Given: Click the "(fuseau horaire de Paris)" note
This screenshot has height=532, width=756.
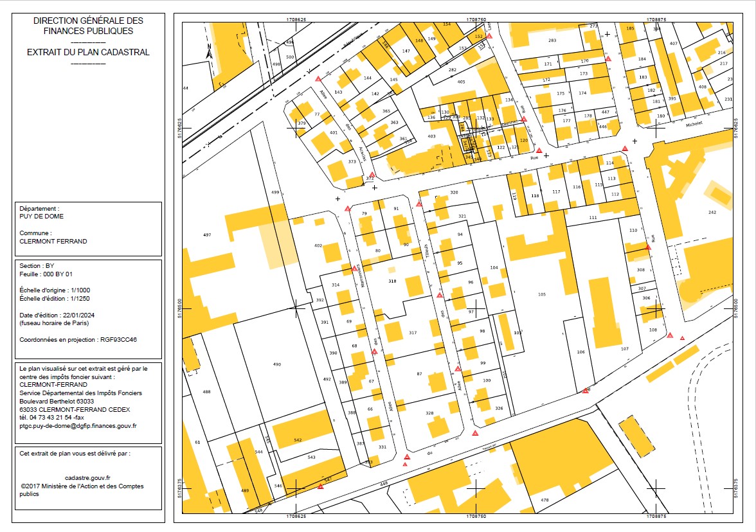Looking at the screenshot, I should pos(54,323).
